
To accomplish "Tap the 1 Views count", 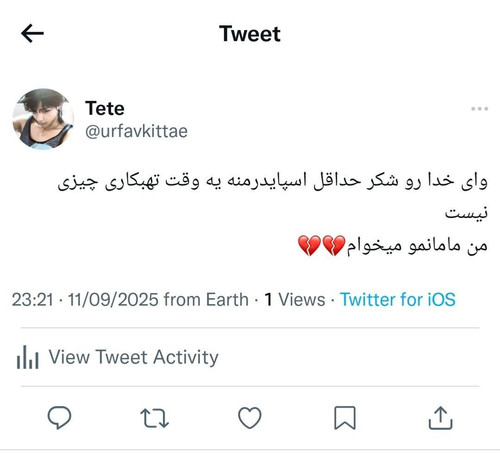I will pos(295,299).
